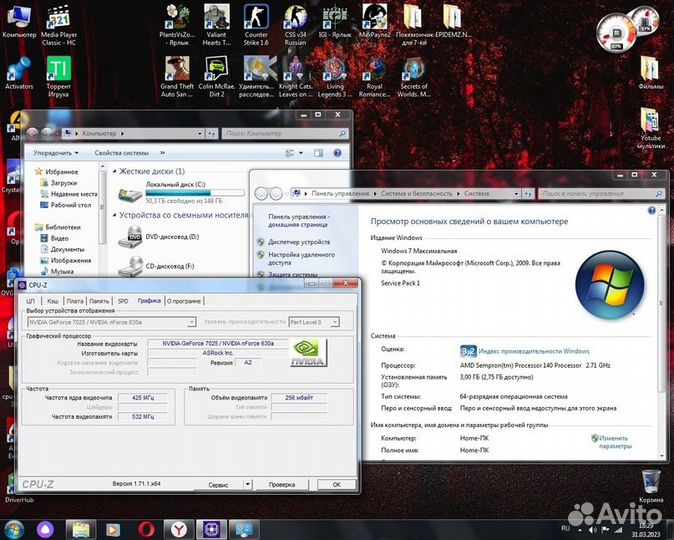The width and height of the screenshot is (674, 540).
Task: Switch to the SPD tab in CPU-Z
Action: point(123,301)
